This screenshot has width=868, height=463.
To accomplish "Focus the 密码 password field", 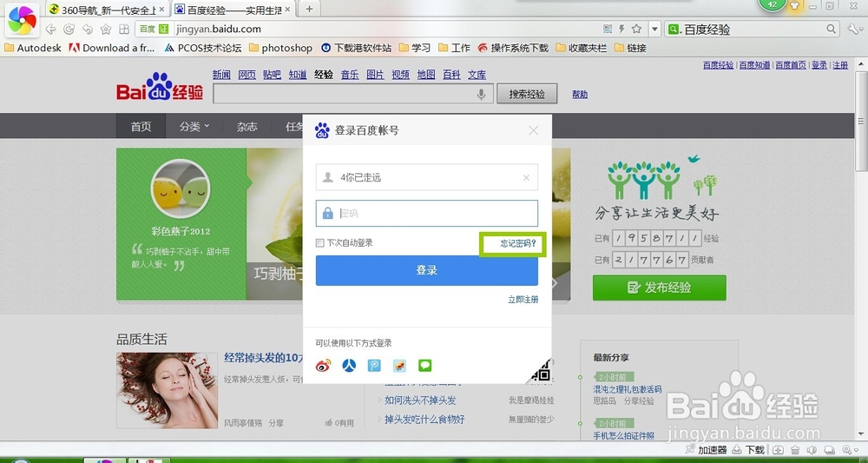I will click(x=427, y=213).
